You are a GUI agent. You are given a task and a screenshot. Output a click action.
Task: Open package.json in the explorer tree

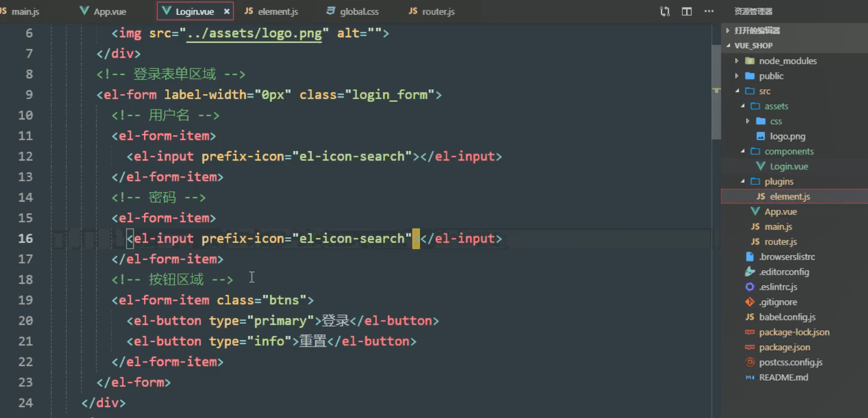click(784, 347)
